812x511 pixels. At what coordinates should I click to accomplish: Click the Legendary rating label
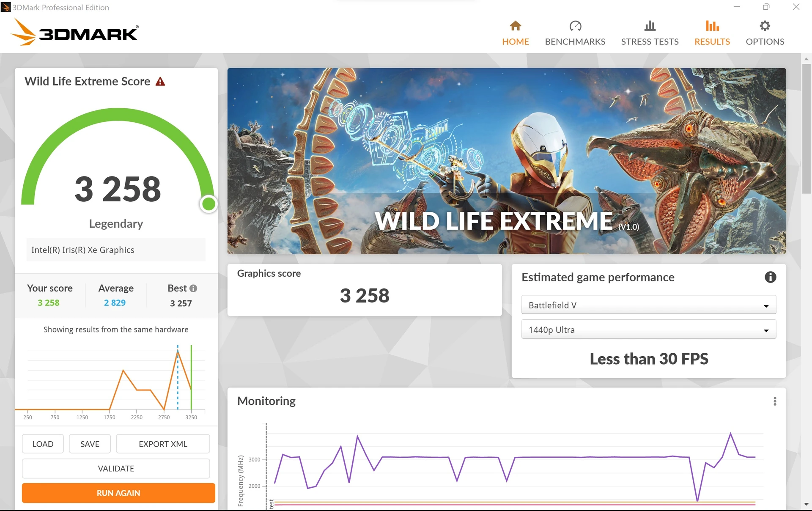(116, 223)
